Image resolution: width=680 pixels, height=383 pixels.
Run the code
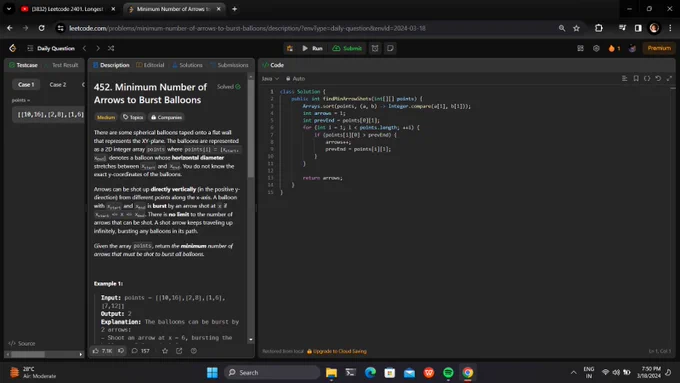coord(312,48)
